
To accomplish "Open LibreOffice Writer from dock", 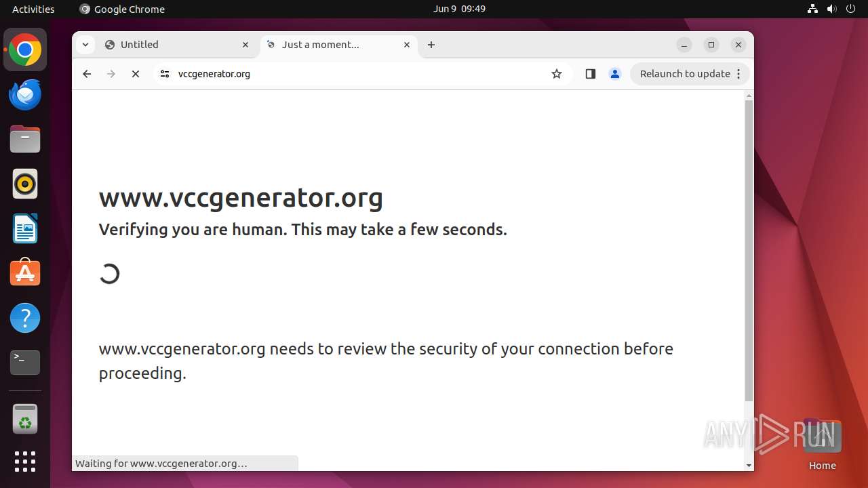I will tap(25, 228).
